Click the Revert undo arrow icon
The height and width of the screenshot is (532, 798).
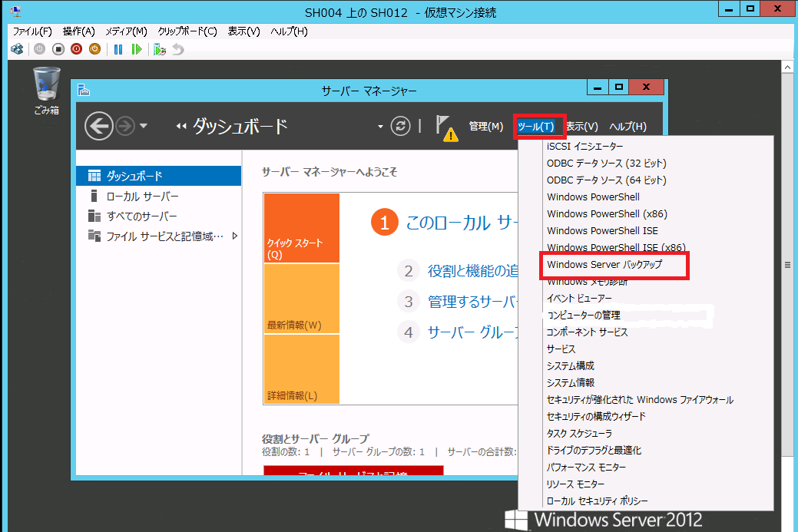tap(177, 49)
